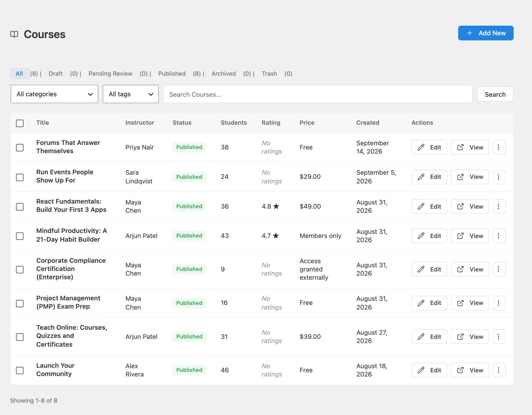The height and width of the screenshot is (415, 532).
Task: Open more options for Forums That Answer Themselves
Action: (499, 147)
